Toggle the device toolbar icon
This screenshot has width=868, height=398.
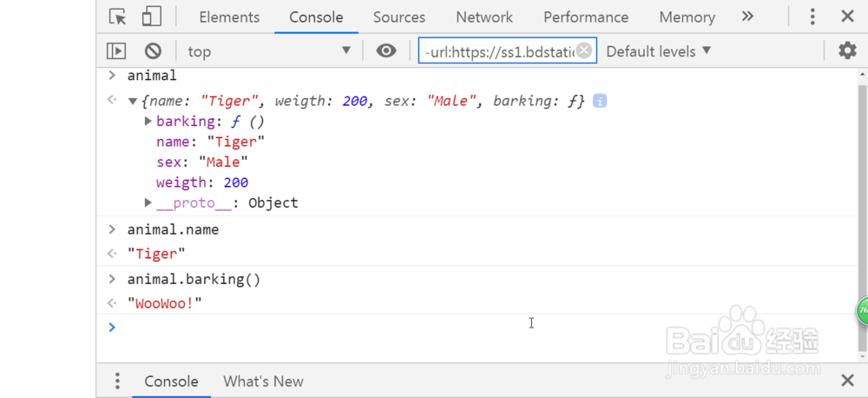152,17
